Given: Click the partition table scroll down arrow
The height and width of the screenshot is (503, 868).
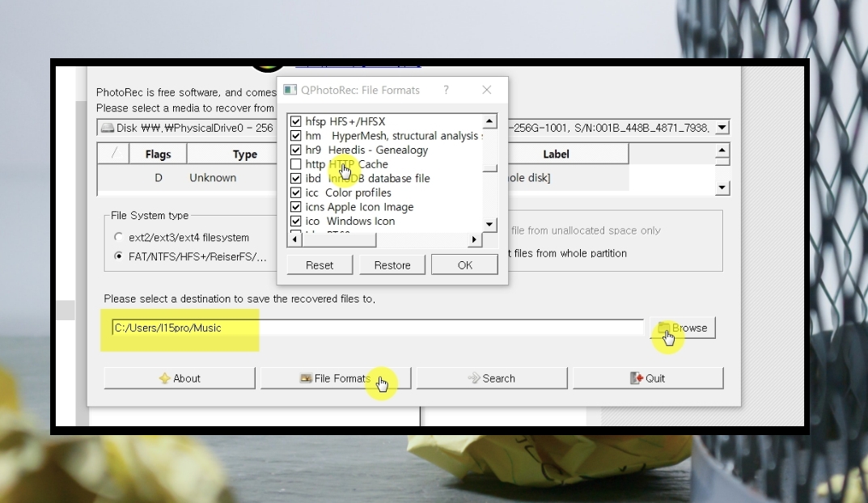Looking at the screenshot, I should click(x=722, y=188).
